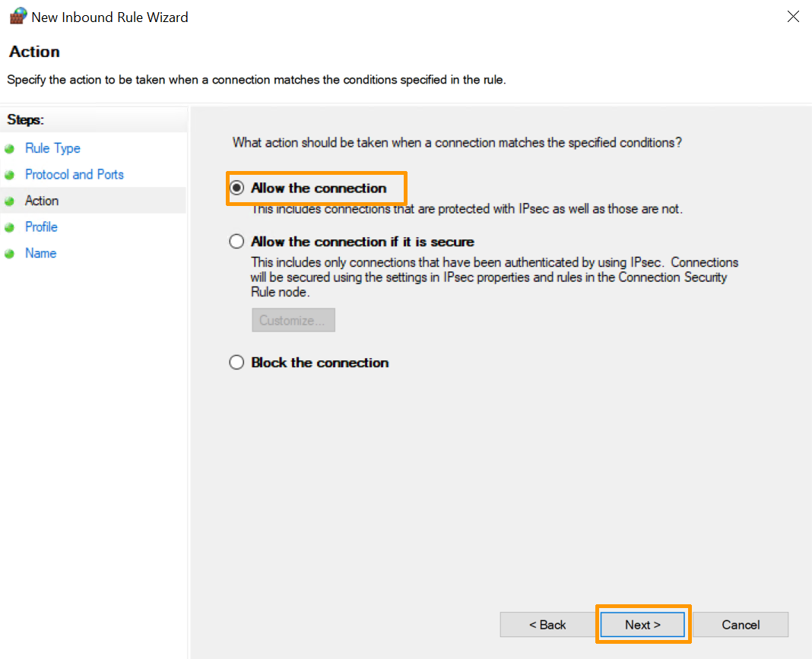812x659 pixels.
Task: Choose Allow the connection if it is secure
Action: coord(237,242)
